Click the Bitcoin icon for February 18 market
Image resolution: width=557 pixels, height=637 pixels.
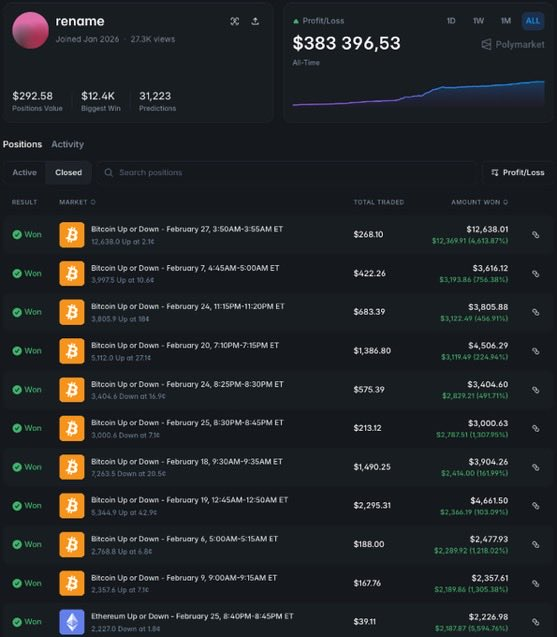pos(72,467)
